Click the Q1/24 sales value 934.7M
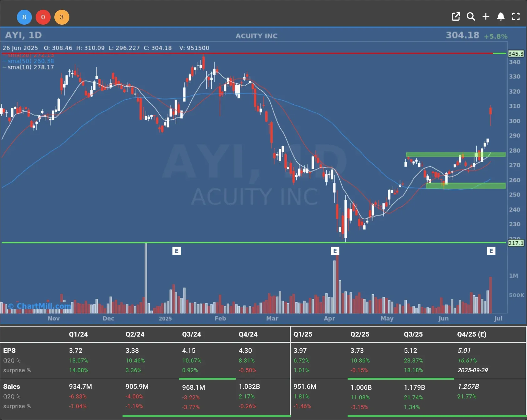Image resolution: width=527 pixels, height=420 pixels. [x=80, y=387]
